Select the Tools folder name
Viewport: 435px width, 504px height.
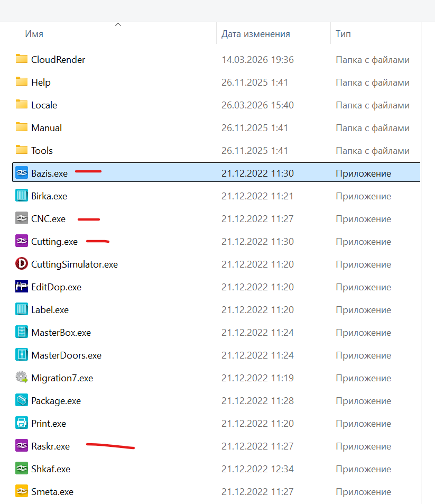42,151
